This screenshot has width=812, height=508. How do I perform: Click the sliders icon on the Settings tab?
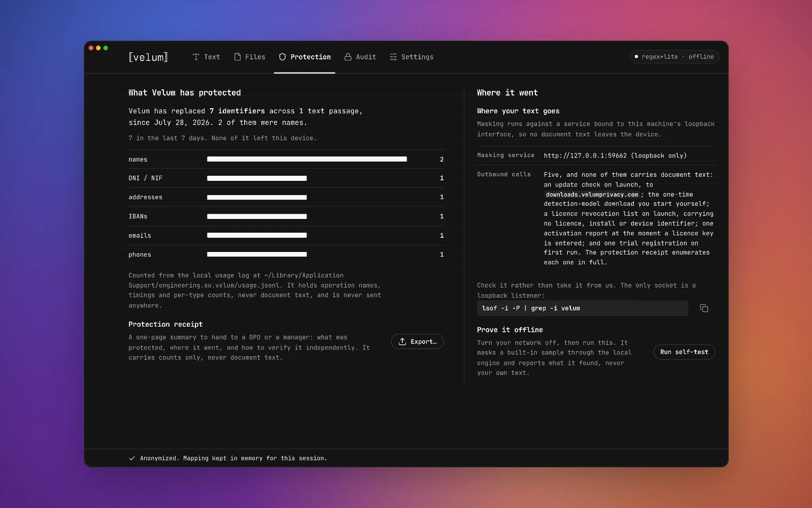[x=393, y=57]
